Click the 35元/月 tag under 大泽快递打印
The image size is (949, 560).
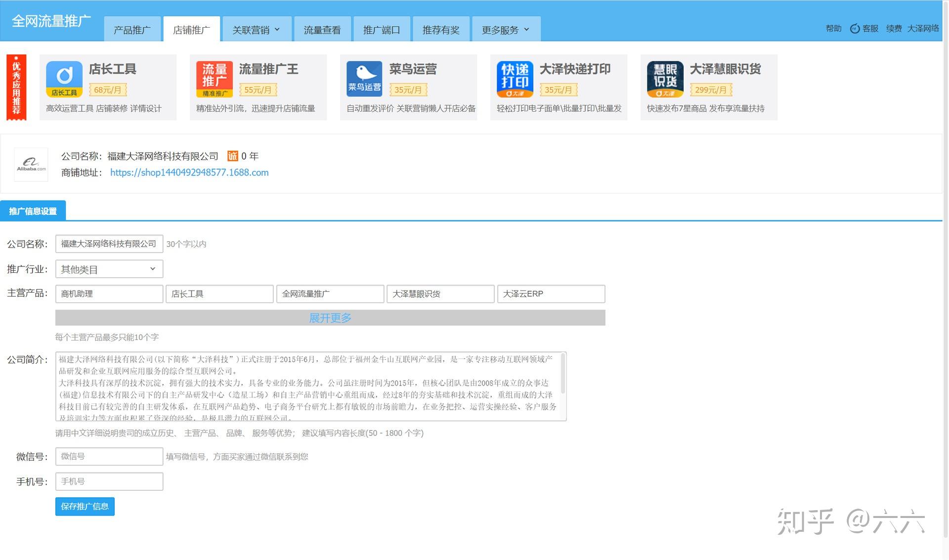click(x=559, y=90)
